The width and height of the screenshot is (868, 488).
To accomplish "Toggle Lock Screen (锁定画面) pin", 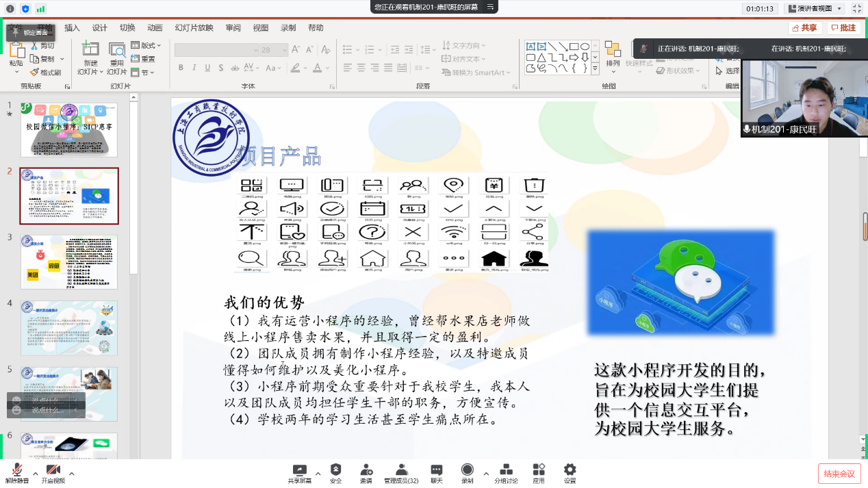I will coord(29,32).
